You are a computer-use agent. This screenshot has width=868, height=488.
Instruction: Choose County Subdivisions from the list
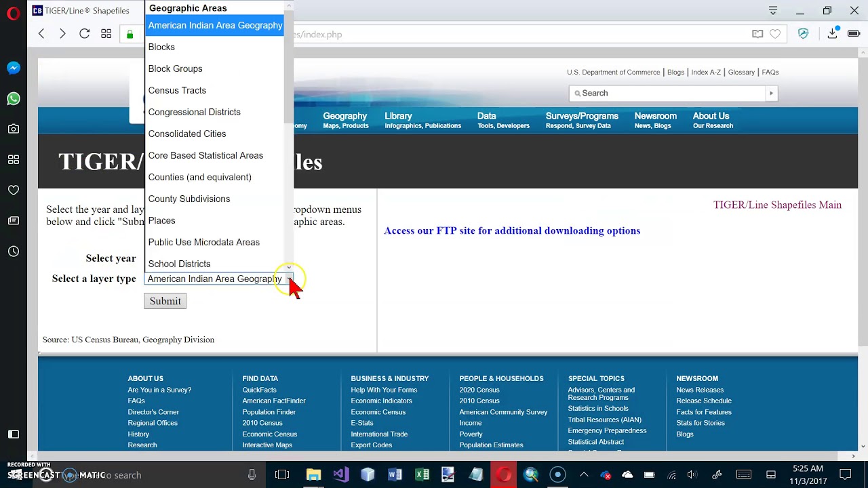click(214, 199)
